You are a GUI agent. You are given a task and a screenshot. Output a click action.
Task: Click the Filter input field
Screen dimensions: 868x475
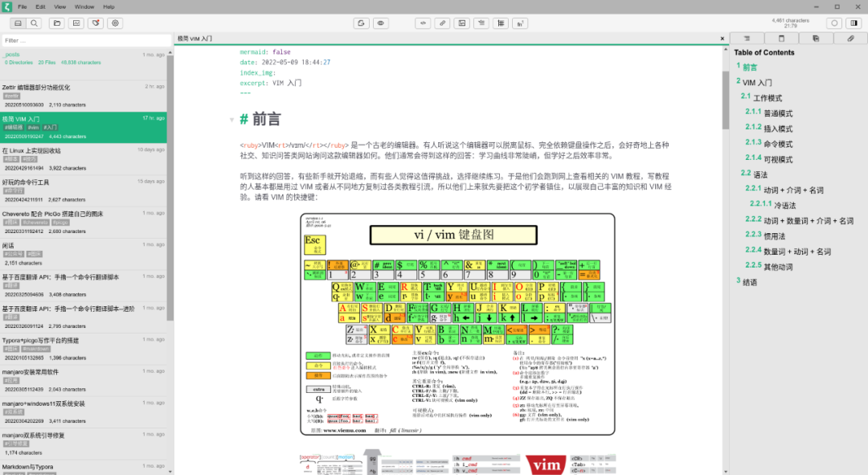86,40
